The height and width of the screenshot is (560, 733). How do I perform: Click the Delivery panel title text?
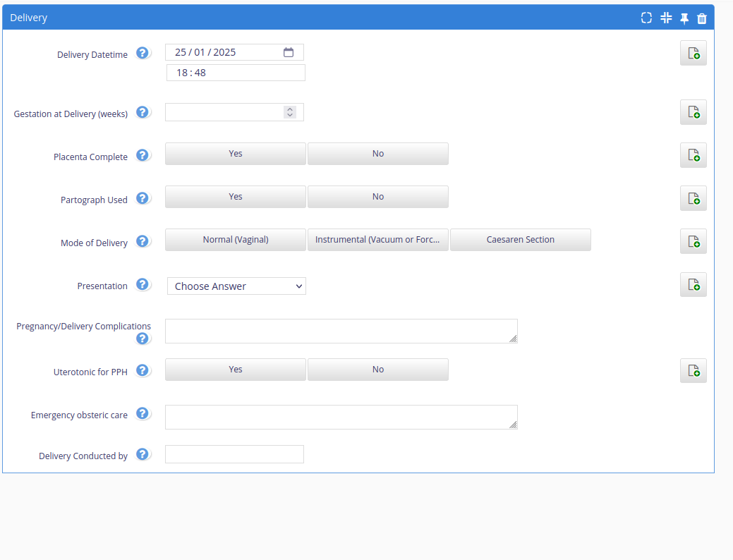(28, 18)
